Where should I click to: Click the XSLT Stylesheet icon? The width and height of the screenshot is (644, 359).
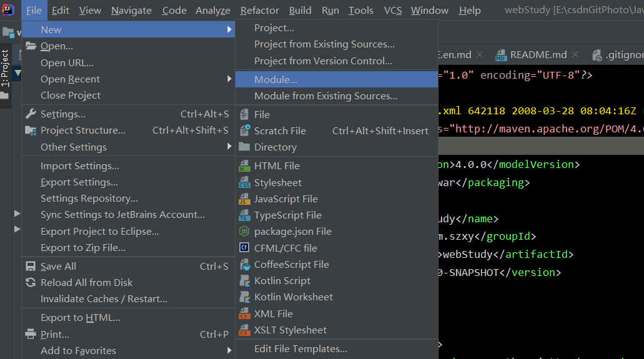244,330
